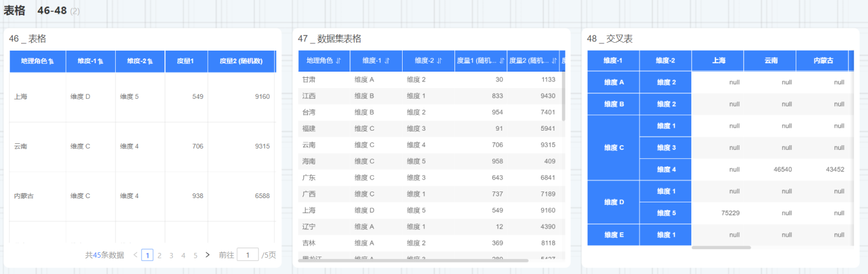Jump to page 3 of table 46
This screenshot has width=868, height=274.
[171, 255]
